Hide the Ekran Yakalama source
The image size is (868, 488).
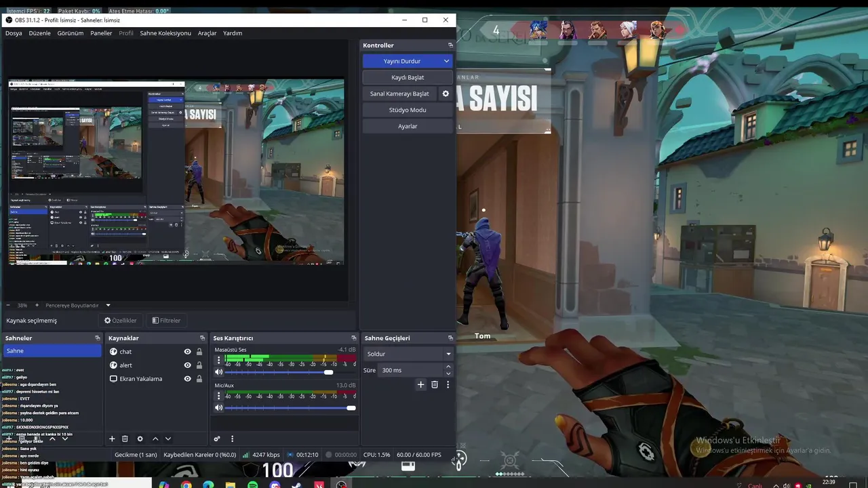coord(187,379)
